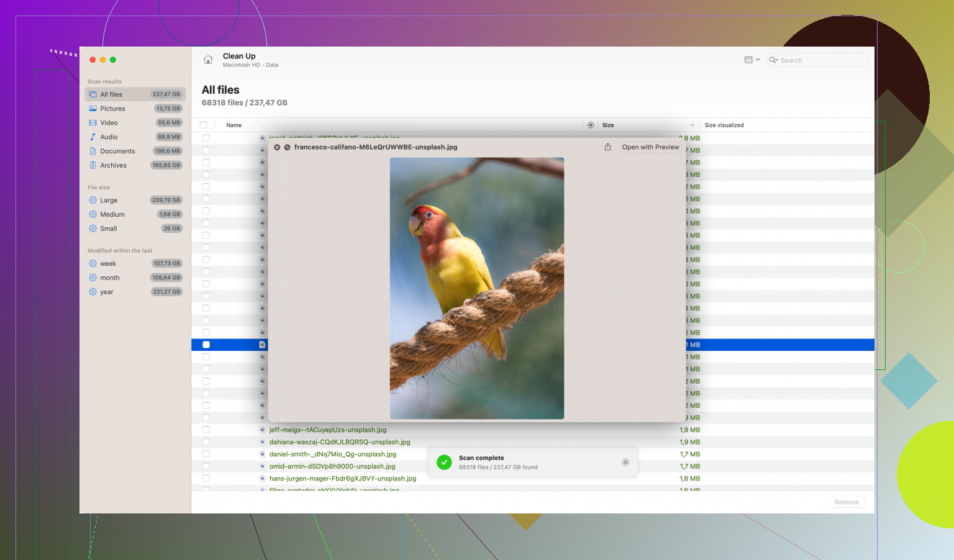
Task: Toggle the select-all checkbox in the header
Action: point(204,125)
